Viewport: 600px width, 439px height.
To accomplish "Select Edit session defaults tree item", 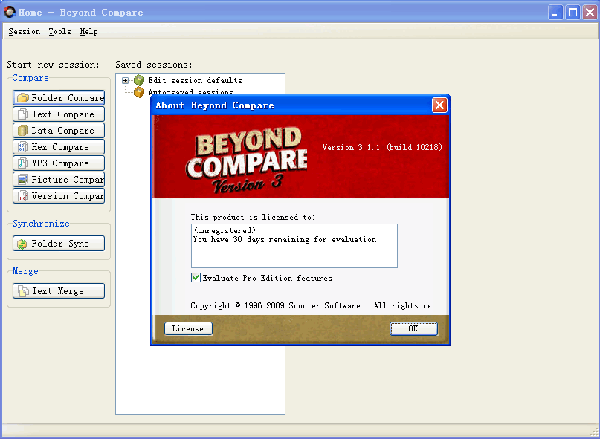I will coord(195,80).
